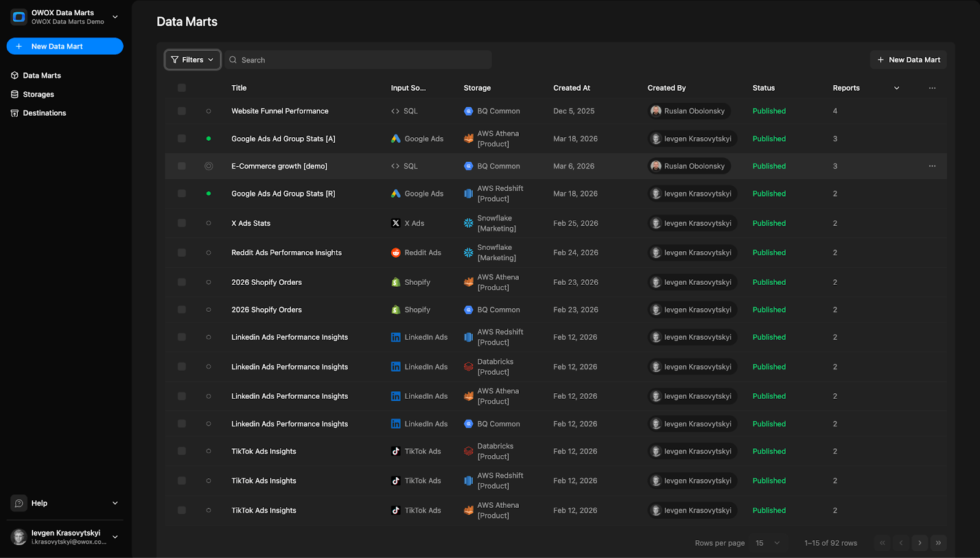Screen dimensions: 980x558
Task: Click the Google Ads icon in the Ad Group Stats [A] row
Action: 396,138
